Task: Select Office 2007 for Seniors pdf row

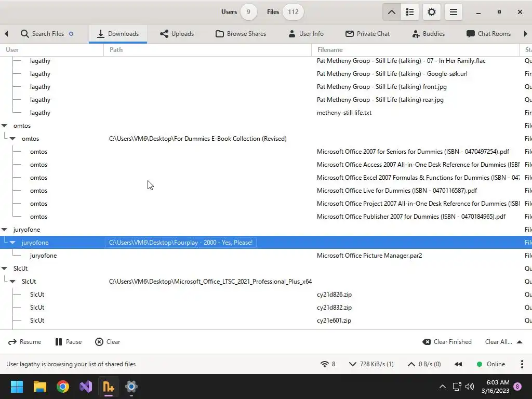Action: (266, 152)
